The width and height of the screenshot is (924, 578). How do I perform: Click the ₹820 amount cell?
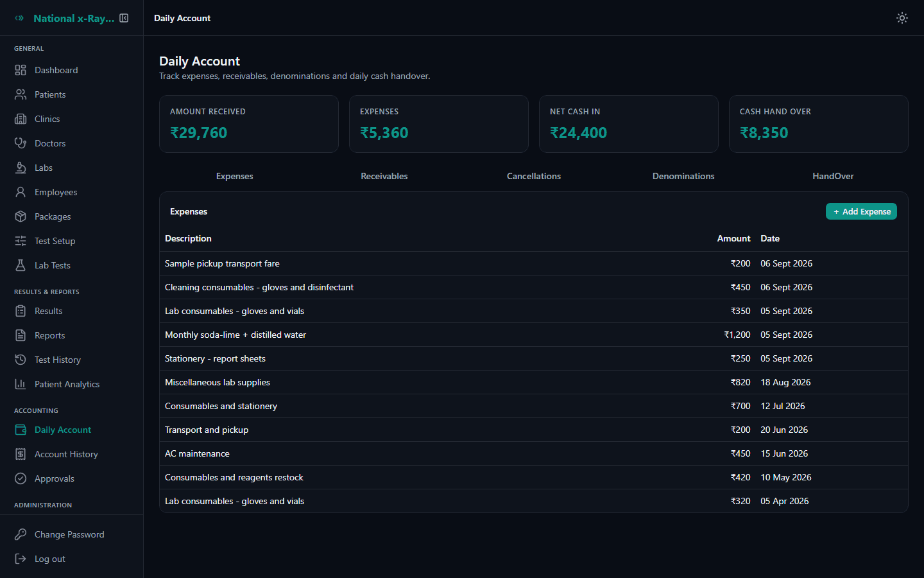click(740, 382)
